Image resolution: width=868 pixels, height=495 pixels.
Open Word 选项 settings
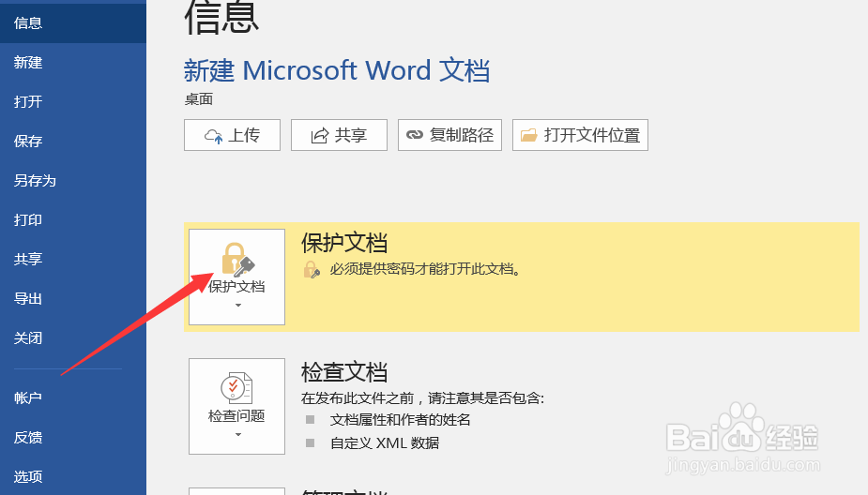tap(73, 476)
